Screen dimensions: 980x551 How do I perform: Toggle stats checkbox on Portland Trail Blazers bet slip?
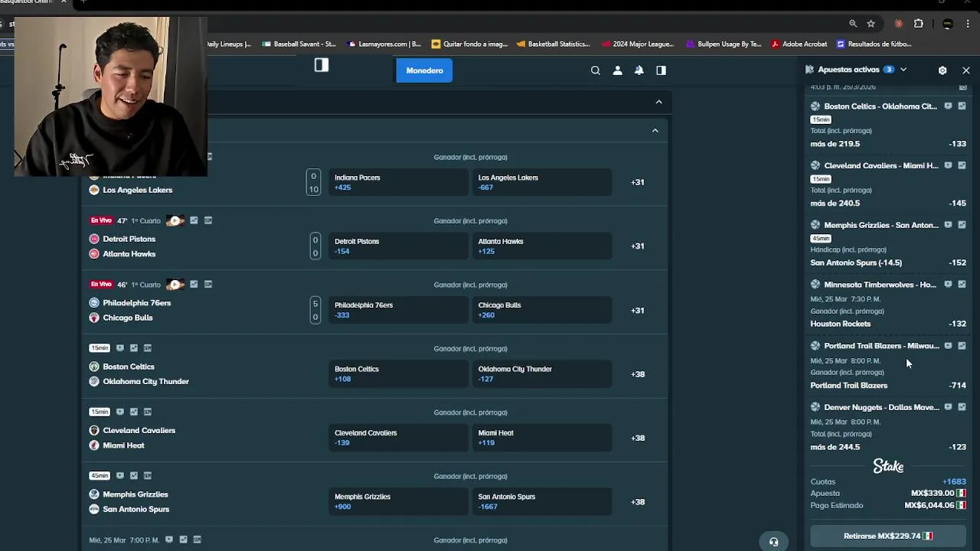click(x=962, y=346)
